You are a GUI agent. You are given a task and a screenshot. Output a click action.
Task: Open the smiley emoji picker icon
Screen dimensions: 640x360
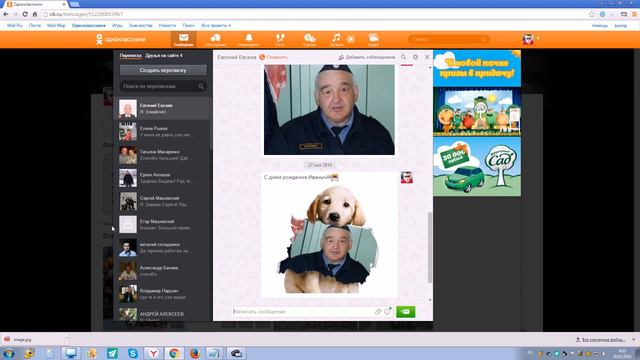coord(387,311)
